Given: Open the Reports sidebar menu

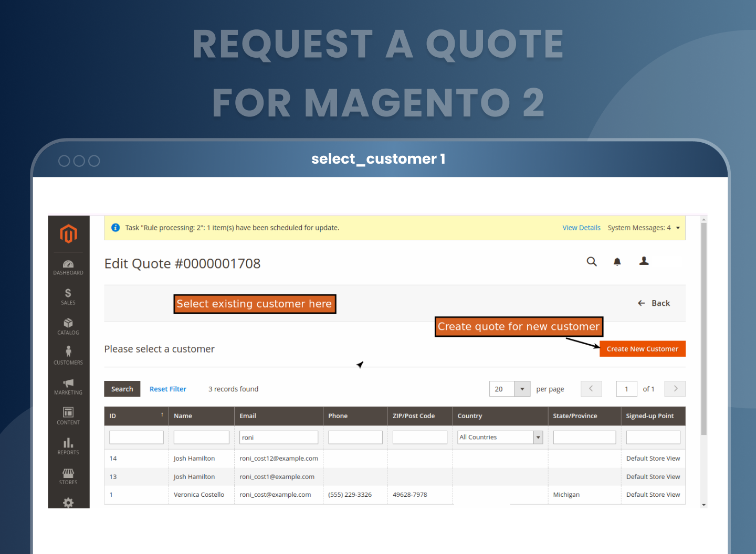Looking at the screenshot, I should tap(68, 446).
